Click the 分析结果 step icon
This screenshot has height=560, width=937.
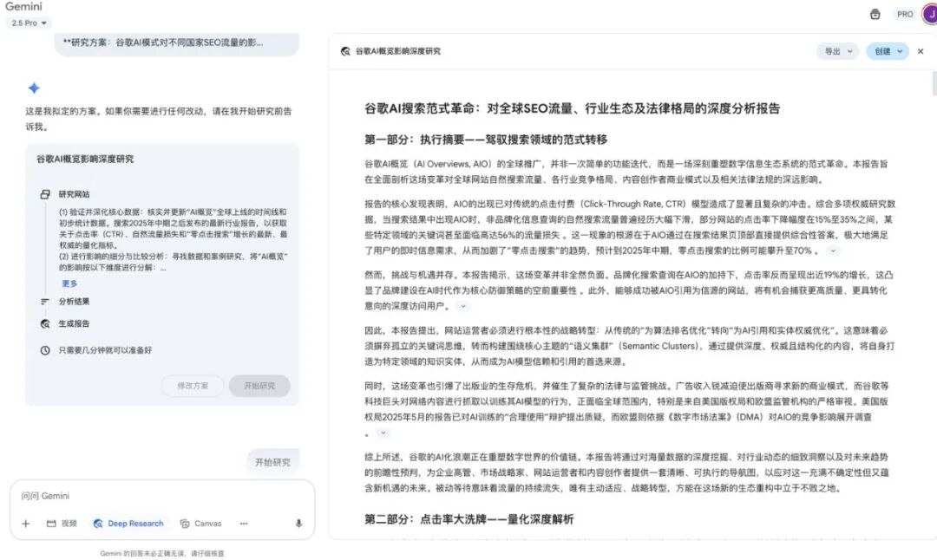[45, 302]
